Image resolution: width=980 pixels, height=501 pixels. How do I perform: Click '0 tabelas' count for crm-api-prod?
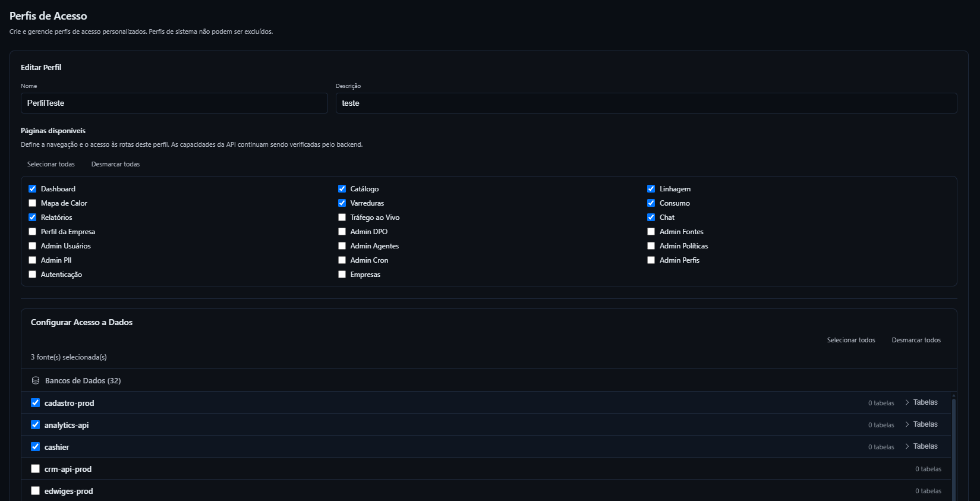pyautogui.click(x=928, y=469)
